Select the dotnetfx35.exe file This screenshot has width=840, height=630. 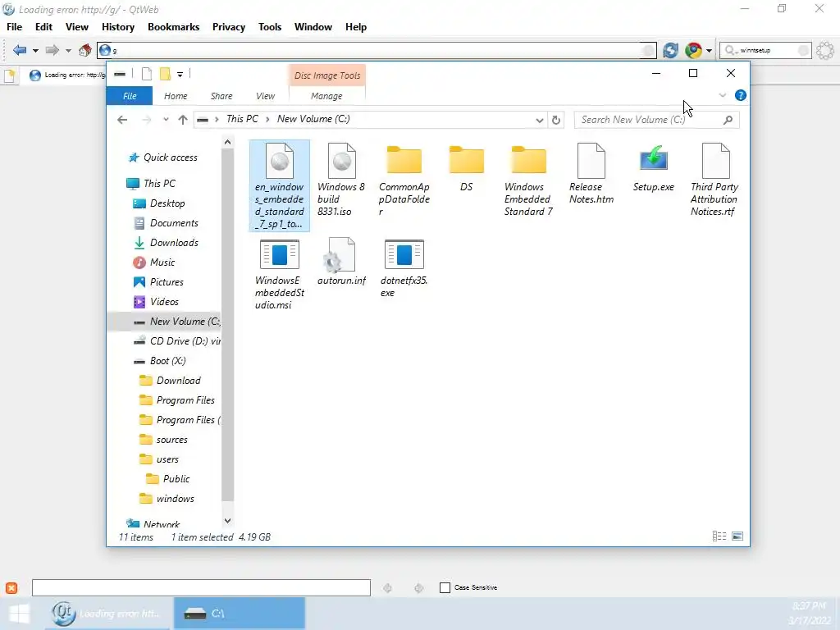pyautogui.click(x=404, y=268)
